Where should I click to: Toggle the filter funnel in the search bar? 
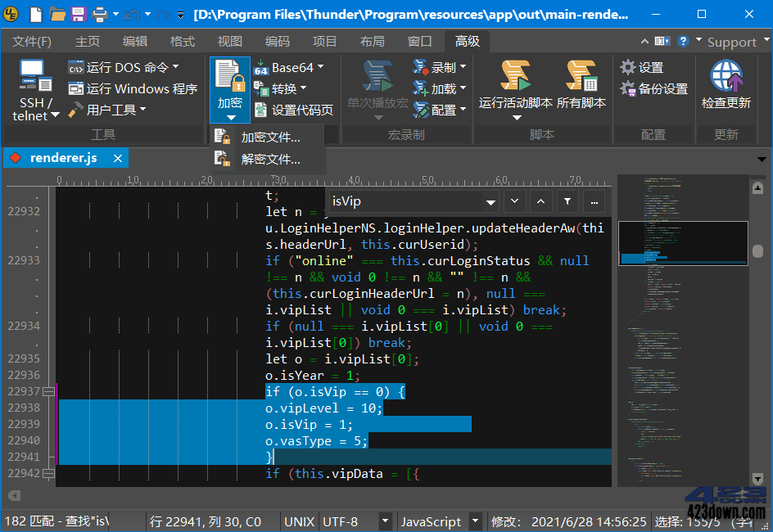(567, 201)
